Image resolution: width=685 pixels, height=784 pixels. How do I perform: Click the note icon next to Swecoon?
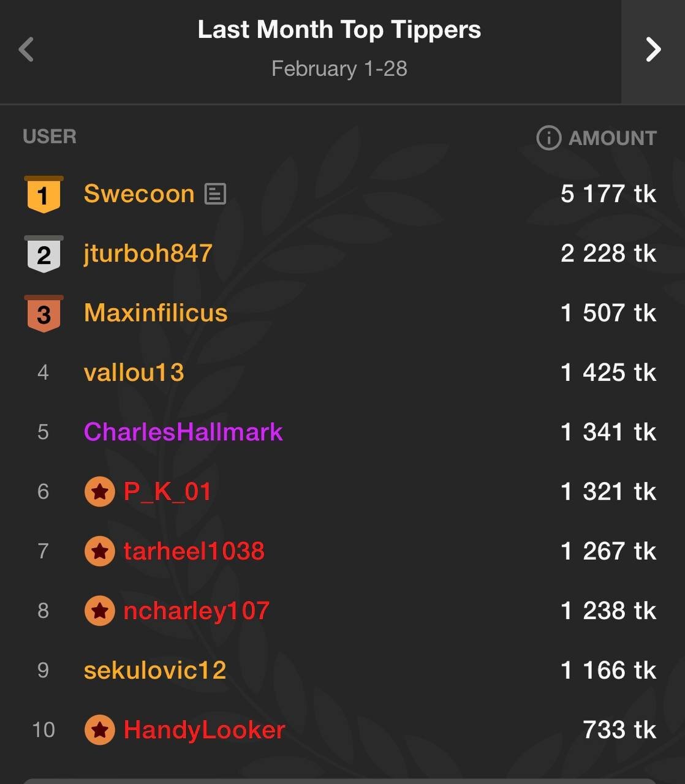click(x=215, y=194)
